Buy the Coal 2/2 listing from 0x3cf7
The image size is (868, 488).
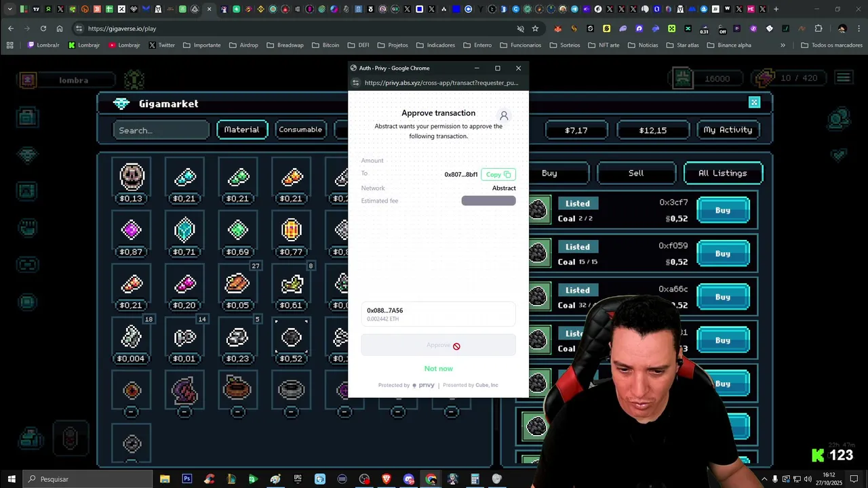tap(723, 210)
